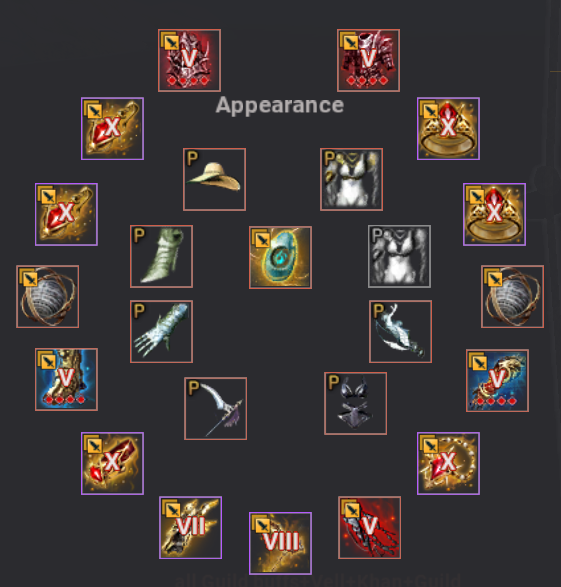The width and height of the screenshot is (561, 587).
Task: Click the icy clawed glove slot
Action: tap(161, 331)
